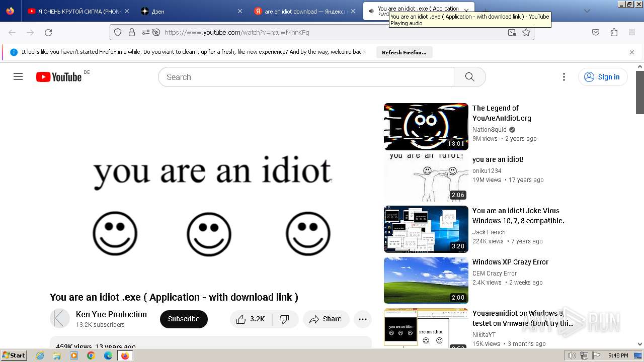Share the video via Share button
Image resolution: width=644 pixels, height=362 pixels.
pos(326,319)
